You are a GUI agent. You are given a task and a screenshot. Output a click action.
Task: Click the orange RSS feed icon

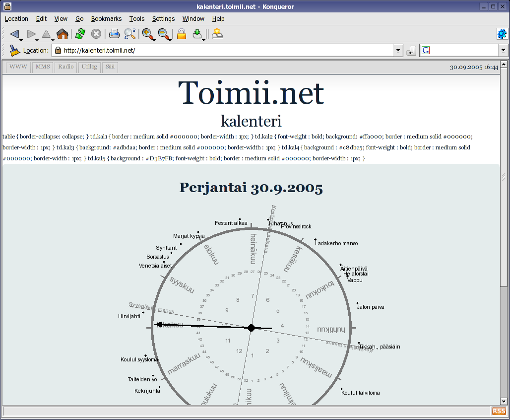pyautogui.click(x=499, y=411)
